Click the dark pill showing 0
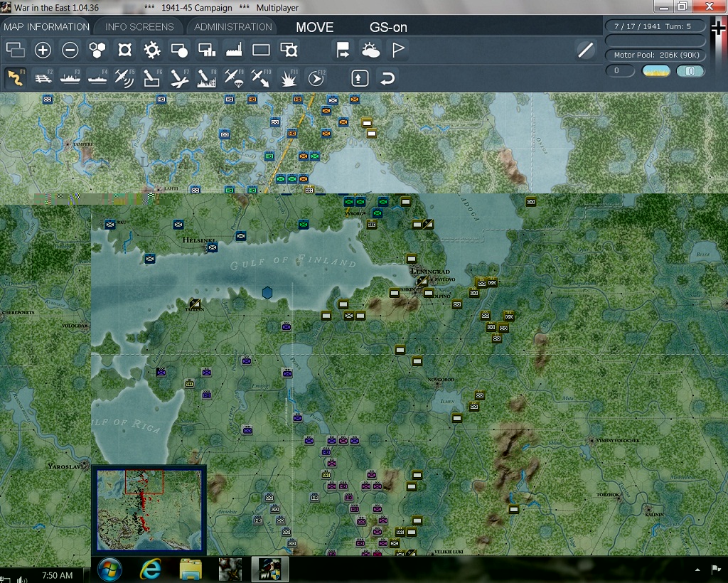The height and width of the screenshot is (583, 728). (620, 71)
